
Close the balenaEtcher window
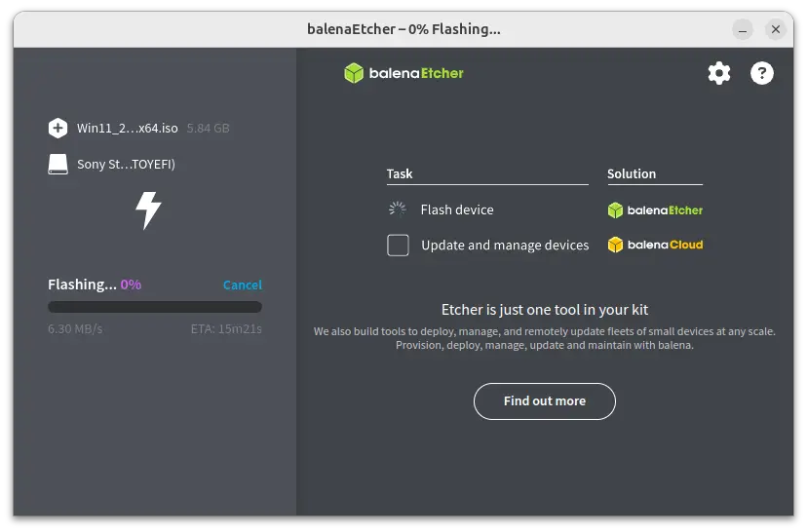(776, 30)
